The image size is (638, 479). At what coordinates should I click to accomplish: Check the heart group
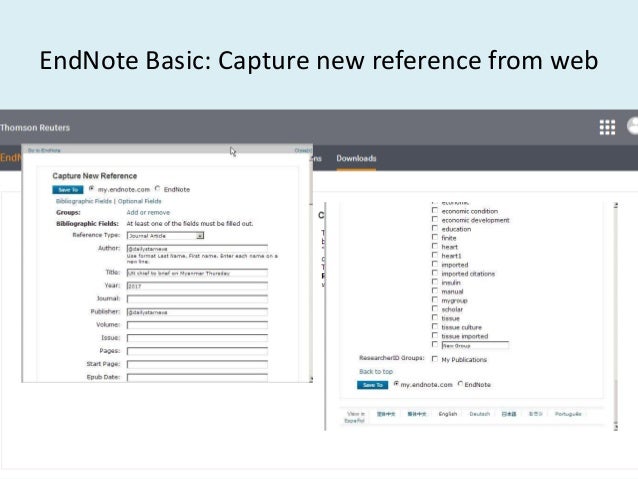(435, 246)
